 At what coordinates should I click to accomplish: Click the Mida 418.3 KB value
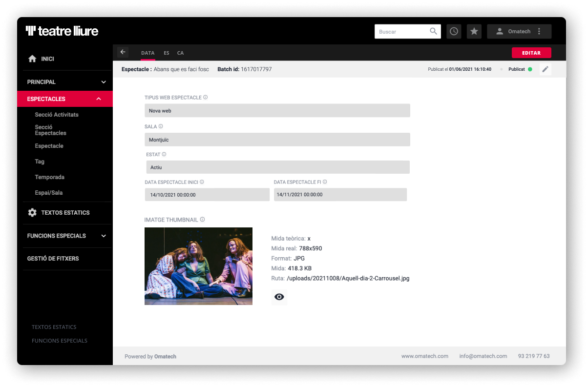tap(299, 268)
